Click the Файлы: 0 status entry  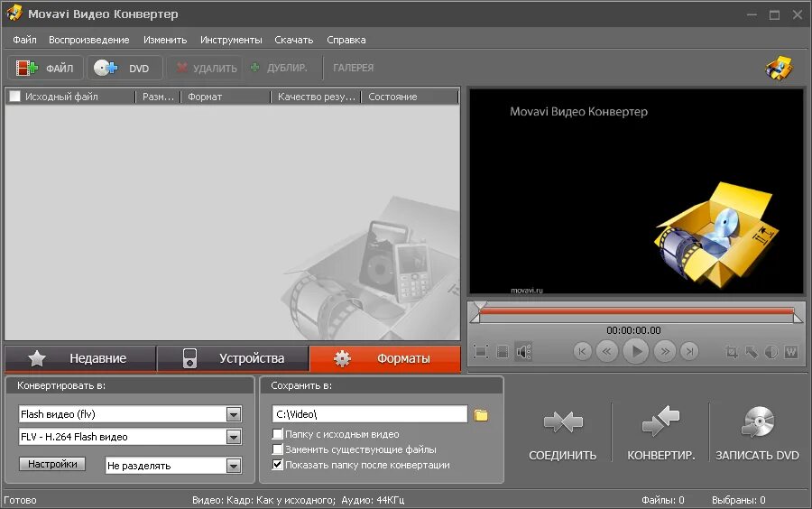click(x=662, y=500)
